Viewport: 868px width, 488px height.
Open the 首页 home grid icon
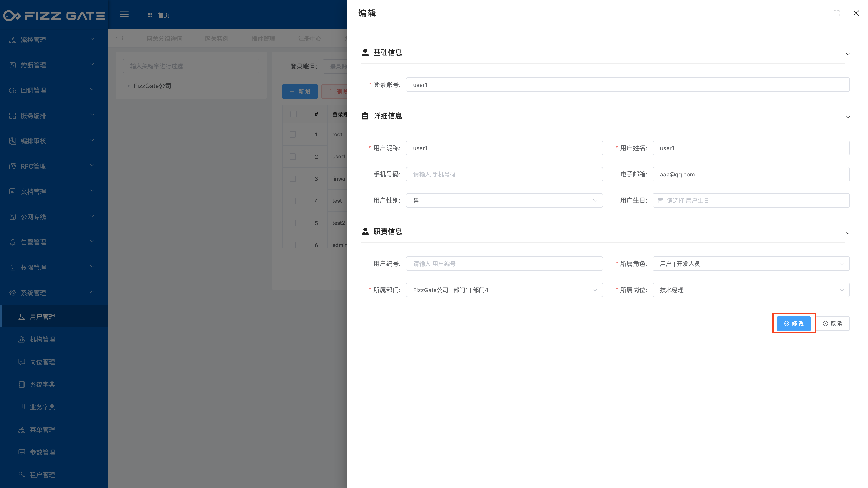150,15
